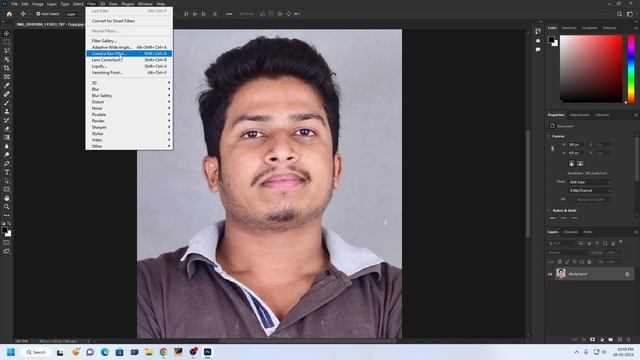Select the Rectangle shape tool
Image resolution: width=640 pixels, height=360 pixels.
tap(7, 189)
